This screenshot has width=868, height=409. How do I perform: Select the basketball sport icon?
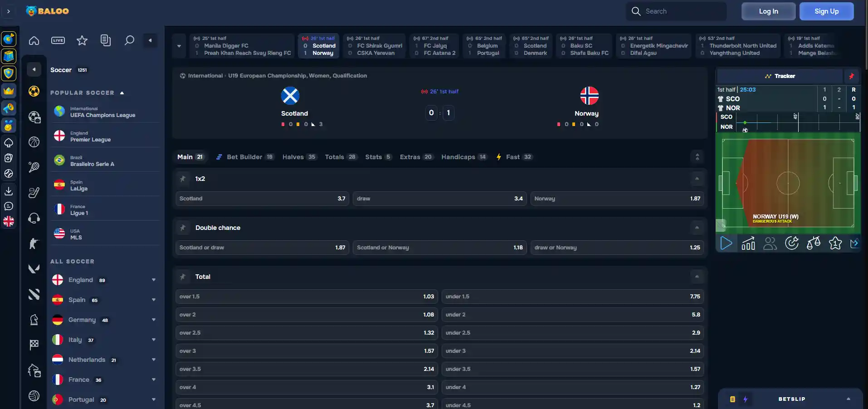[x=34, y=142]
